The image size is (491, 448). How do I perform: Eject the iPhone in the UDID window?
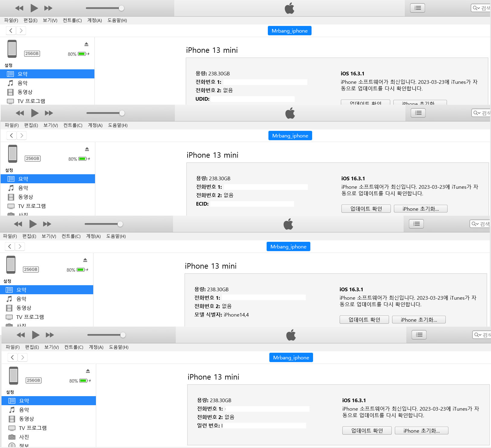pos(86,44)
